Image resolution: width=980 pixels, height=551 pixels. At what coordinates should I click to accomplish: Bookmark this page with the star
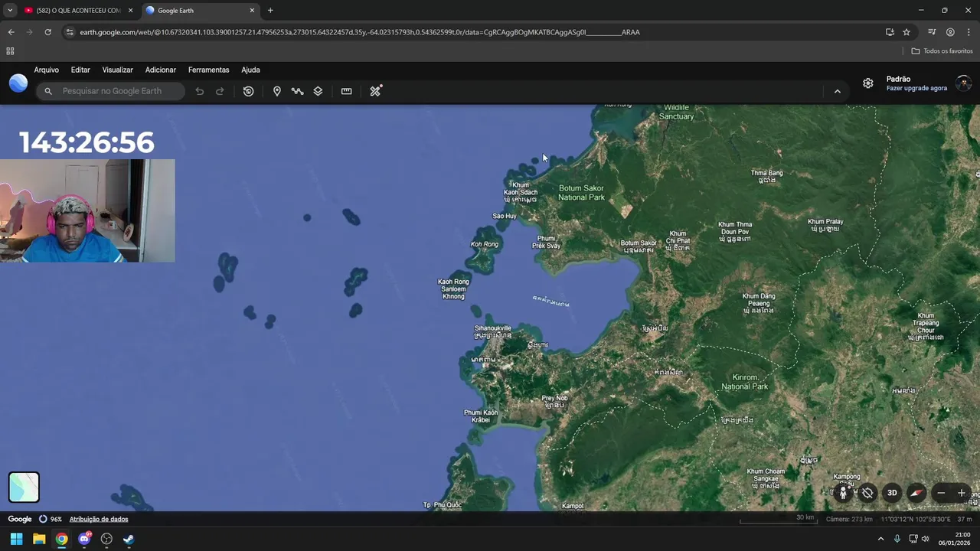pyautogui.click(x=906, y=32)
